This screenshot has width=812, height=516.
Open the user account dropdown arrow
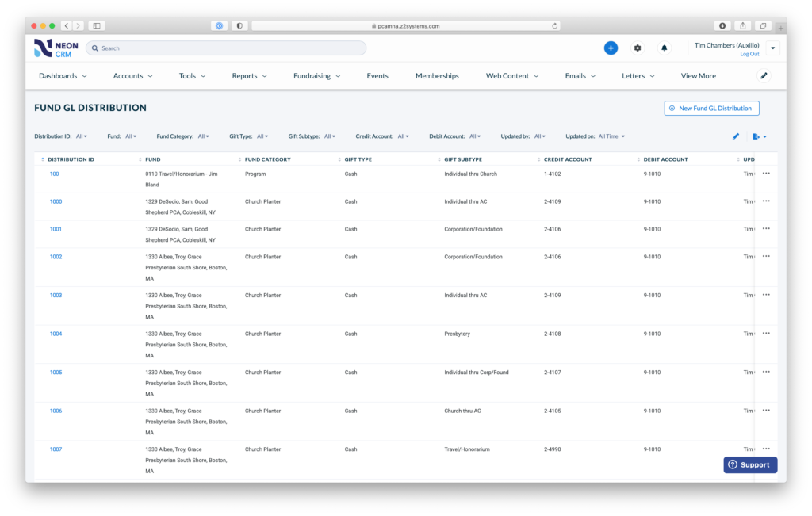(x=773, y=48)
